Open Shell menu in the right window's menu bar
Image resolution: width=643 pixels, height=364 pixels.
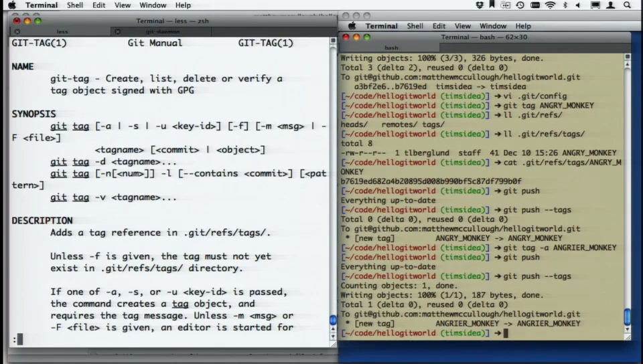(415, 26)
